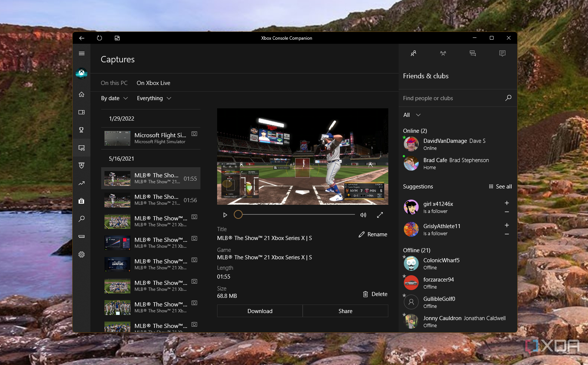Open the Clubs shield icon
This screenshot has width=588, height=365.
point(82,165)
